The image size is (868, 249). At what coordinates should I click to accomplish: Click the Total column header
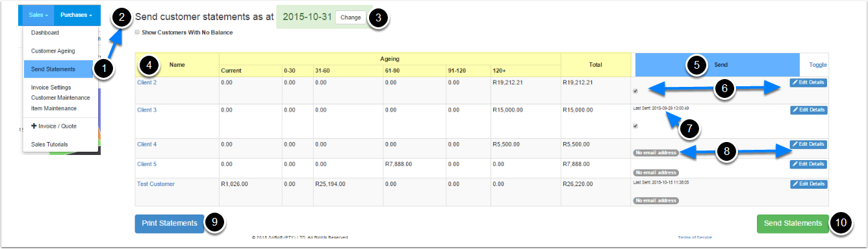[x=596, y=65]
